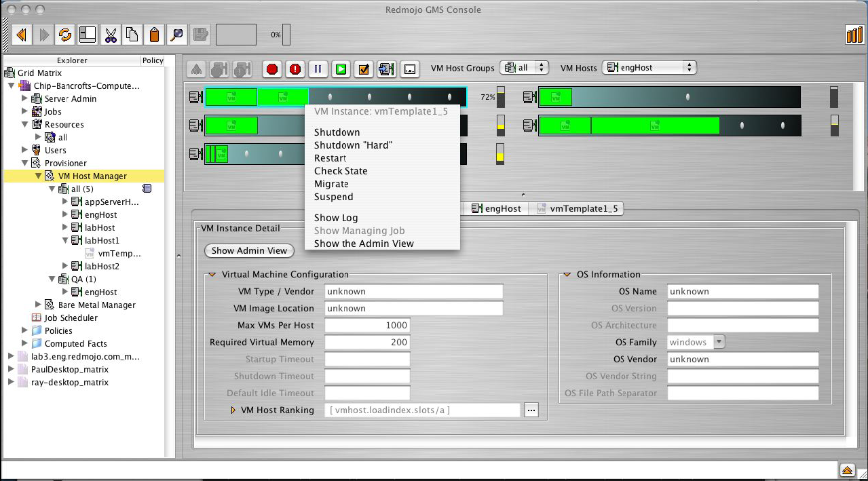Click the scissors Cut icon
This screenshot has height=481, width=868.
[x=110, y=35]
